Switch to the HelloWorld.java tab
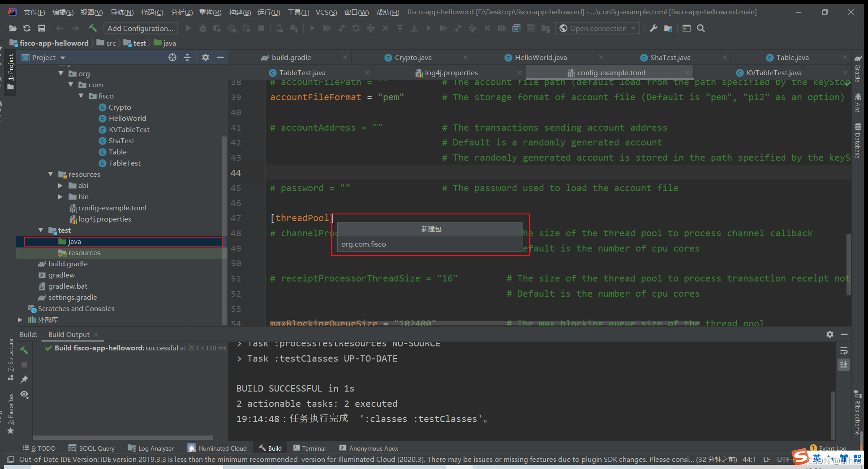868x469 pixels. 541,57
